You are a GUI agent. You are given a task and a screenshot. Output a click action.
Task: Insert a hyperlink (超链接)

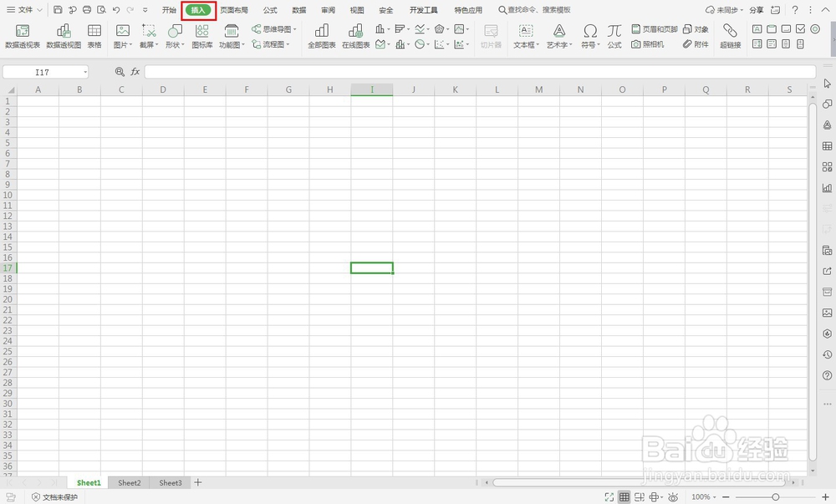730,37
